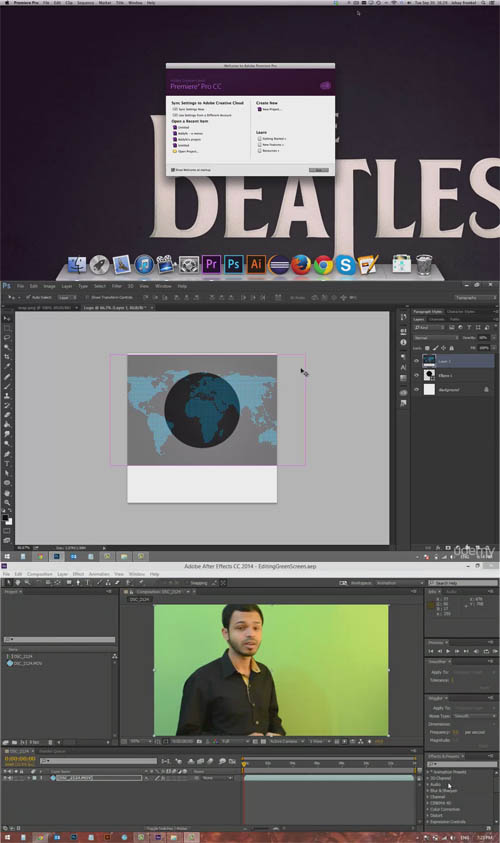
Task: Click New Project in Premiere welcome
Action: pos(269,109)
